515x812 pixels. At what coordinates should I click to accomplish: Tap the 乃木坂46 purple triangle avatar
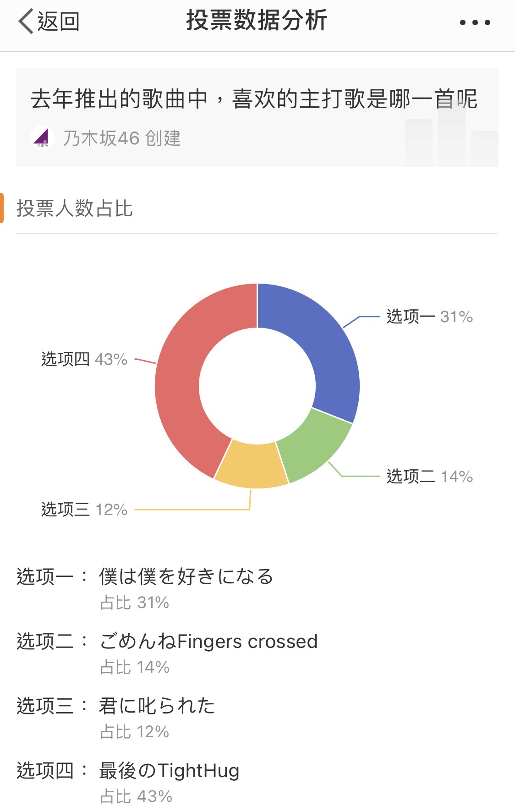42,137
